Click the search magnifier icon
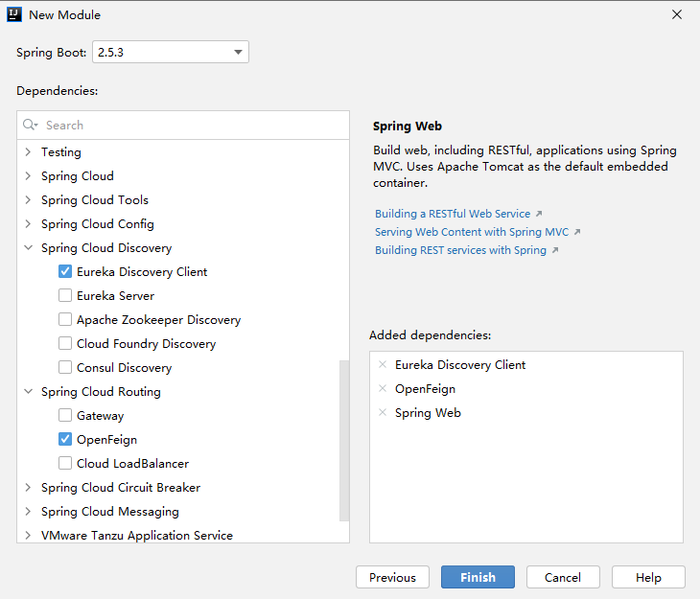Viewport: 700px width, 599px height. click(x=30, y=125)
